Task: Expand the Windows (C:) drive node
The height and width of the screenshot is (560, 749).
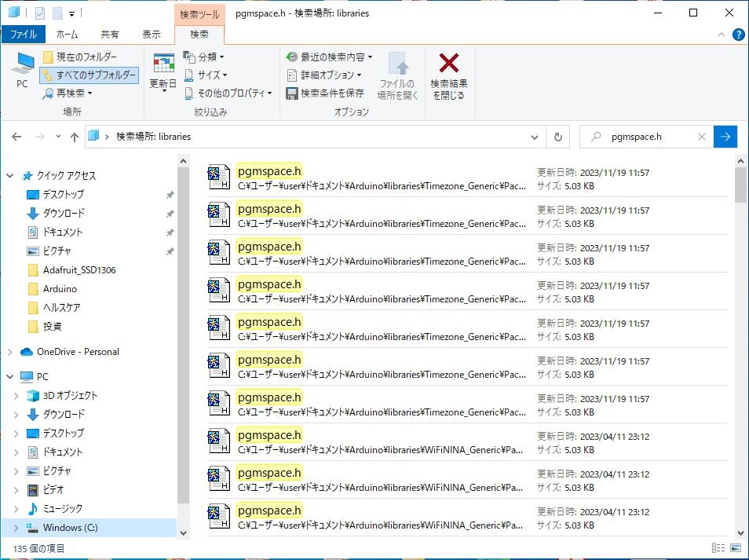Action: (x=16, y=528)
